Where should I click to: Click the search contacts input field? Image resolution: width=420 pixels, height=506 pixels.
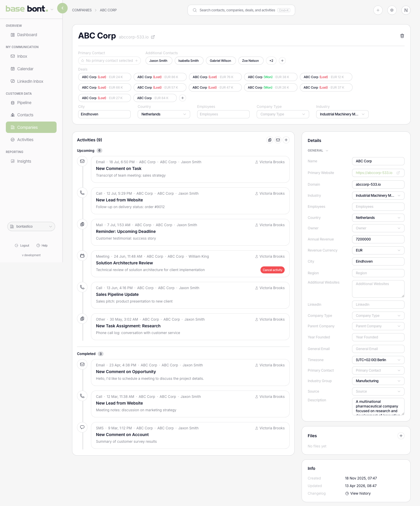241,10
